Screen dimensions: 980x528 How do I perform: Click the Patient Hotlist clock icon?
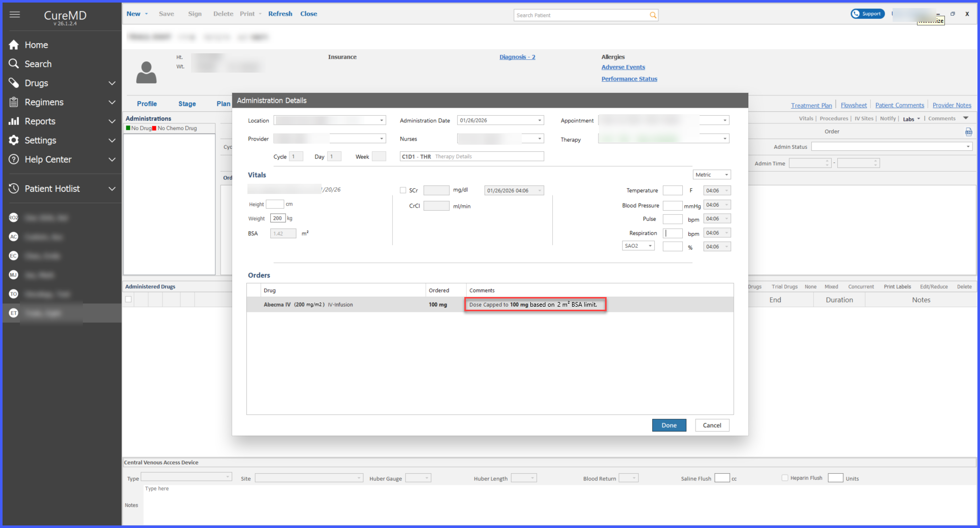pos(14,188)
